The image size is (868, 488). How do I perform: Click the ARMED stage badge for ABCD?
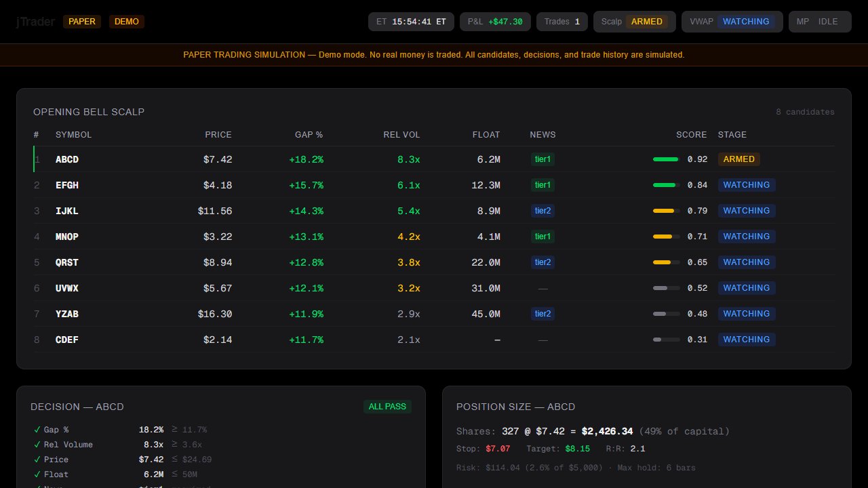point(739,159)
